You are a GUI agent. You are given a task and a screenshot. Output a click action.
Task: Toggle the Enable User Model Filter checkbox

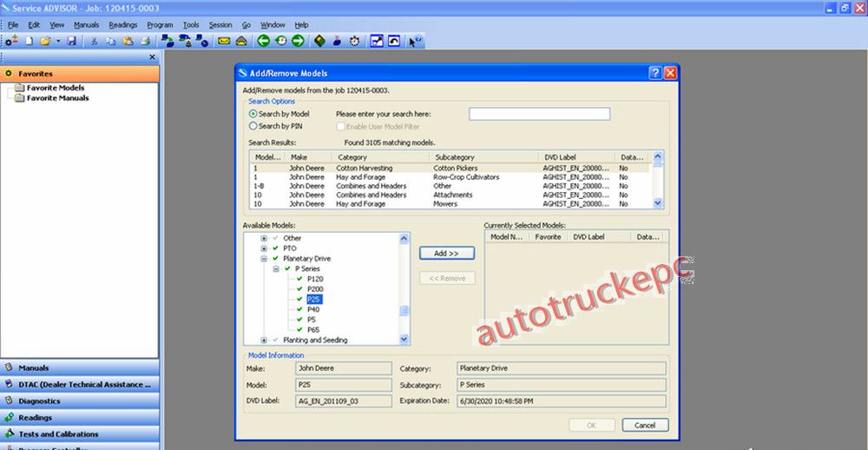coord(341,126)
